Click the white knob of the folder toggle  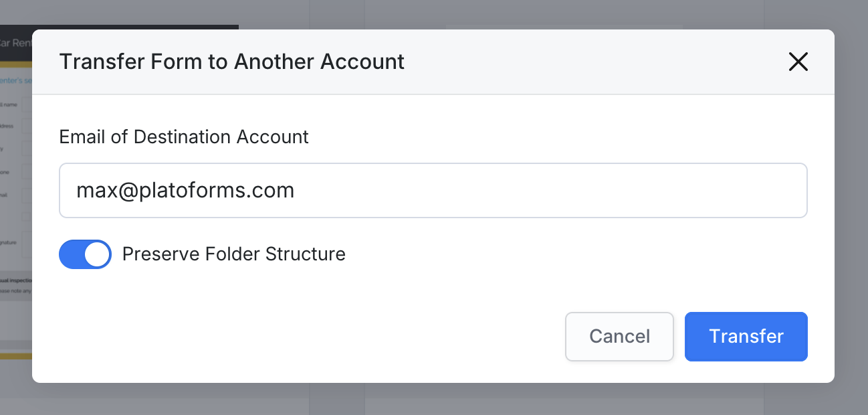pyautogui.click(x=98, y=254)
